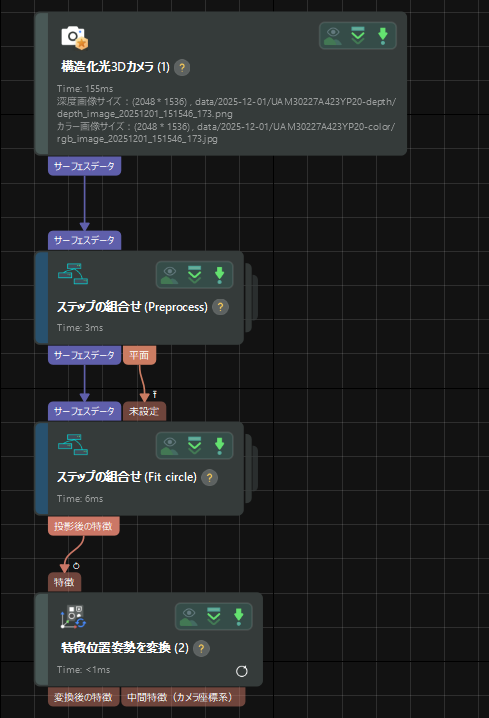Select 変換後の特徴 output port
Screen dimensions: 489x718
tap(84, 697)
